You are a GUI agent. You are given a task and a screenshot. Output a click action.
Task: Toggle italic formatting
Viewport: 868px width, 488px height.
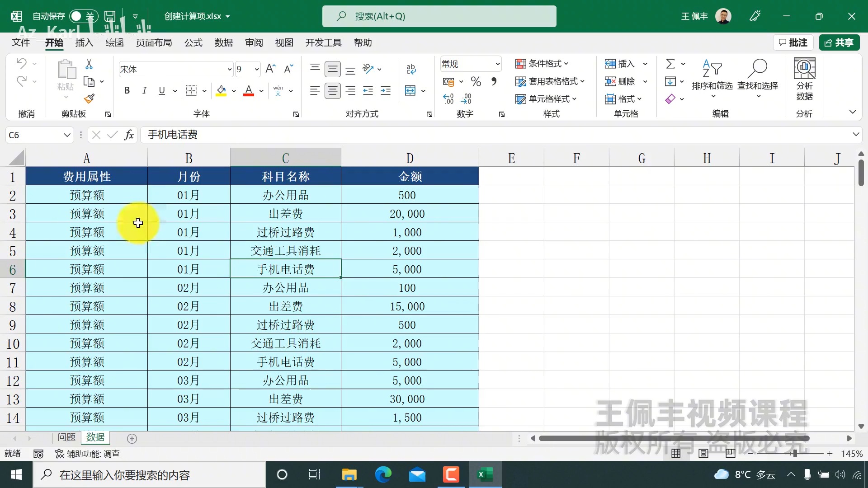(144, 90)
